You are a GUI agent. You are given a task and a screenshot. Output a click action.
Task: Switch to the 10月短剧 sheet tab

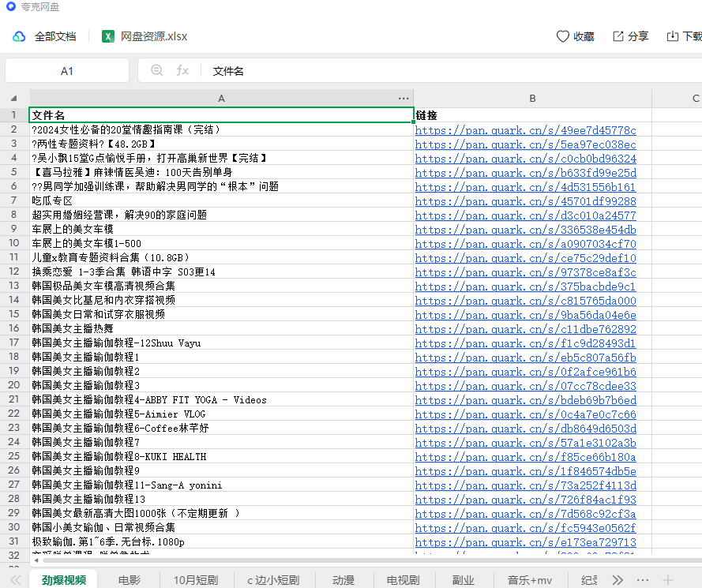(x=195, y=580)
